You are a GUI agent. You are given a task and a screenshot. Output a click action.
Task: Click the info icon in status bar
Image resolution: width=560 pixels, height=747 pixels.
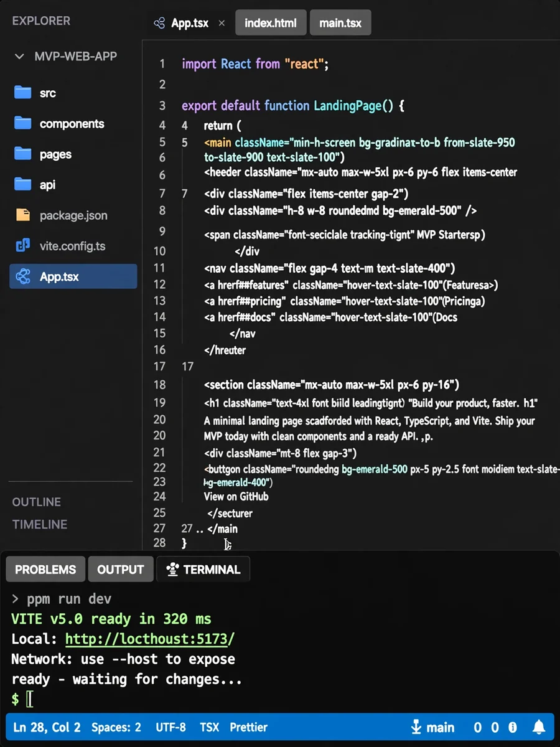[513, 727]
